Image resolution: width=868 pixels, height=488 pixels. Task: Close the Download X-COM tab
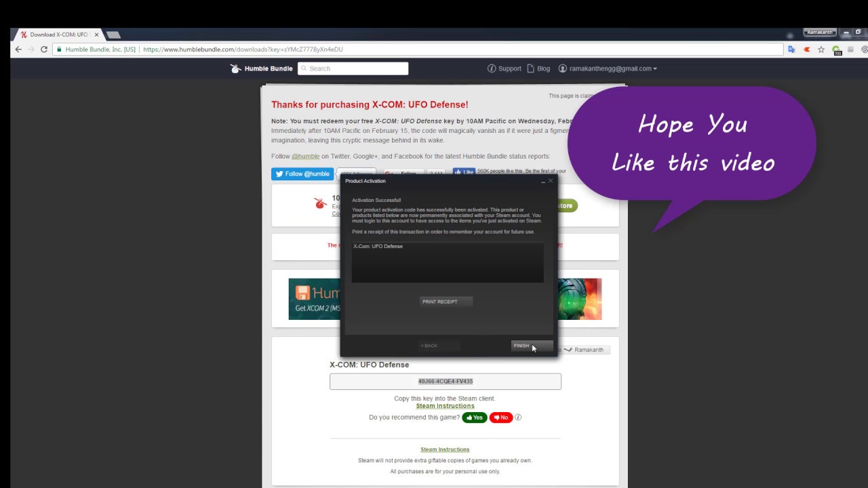(96, 35)
